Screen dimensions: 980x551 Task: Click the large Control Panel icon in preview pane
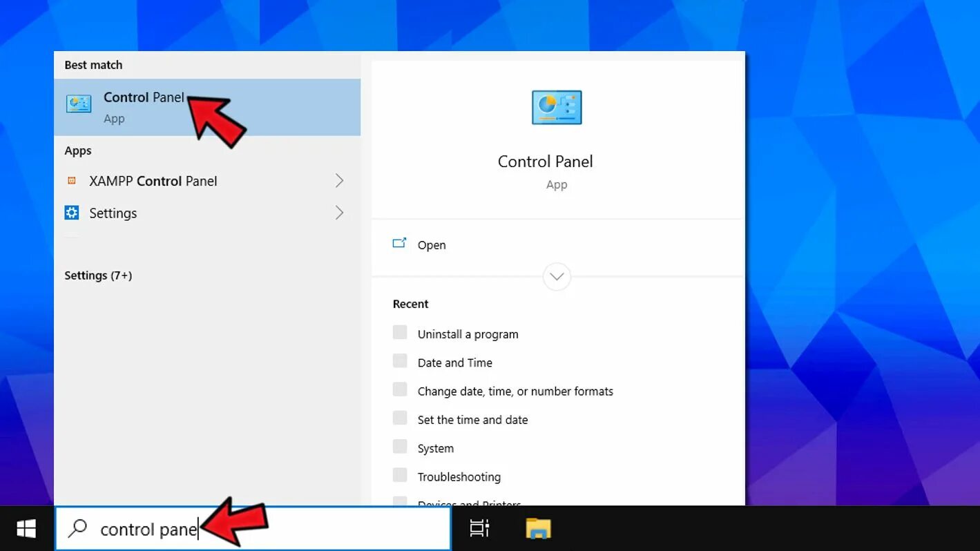tap(557, 108)
